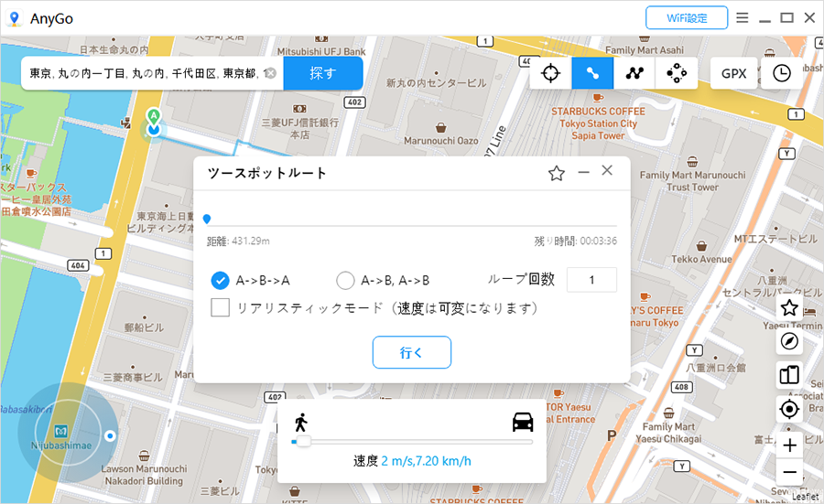Select the multi-spot route mode icon
The image size is (824, 504).
click(634, 74)
